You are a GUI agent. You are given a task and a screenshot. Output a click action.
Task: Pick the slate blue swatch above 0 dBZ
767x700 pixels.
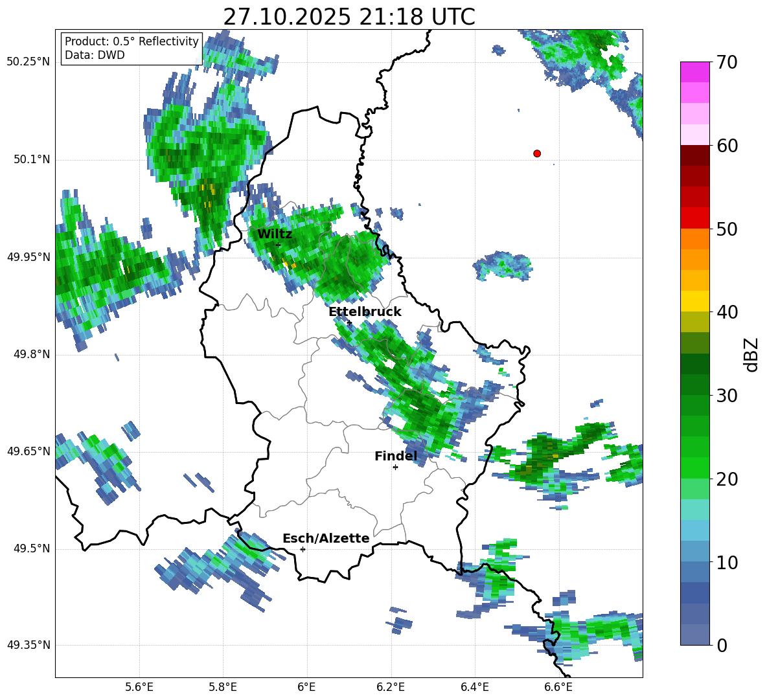tap(694, 635)
